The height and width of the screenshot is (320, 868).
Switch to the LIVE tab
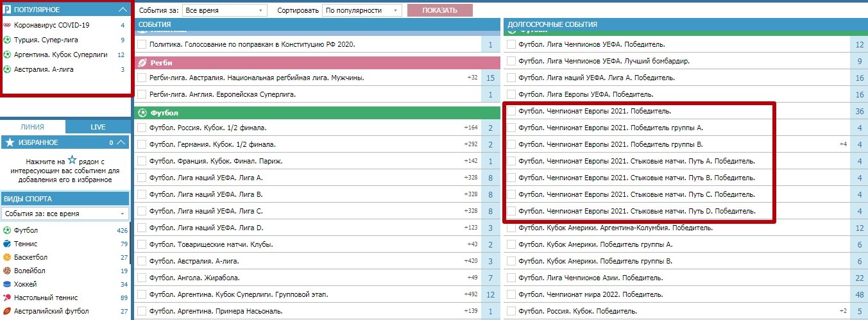[98, 127]
